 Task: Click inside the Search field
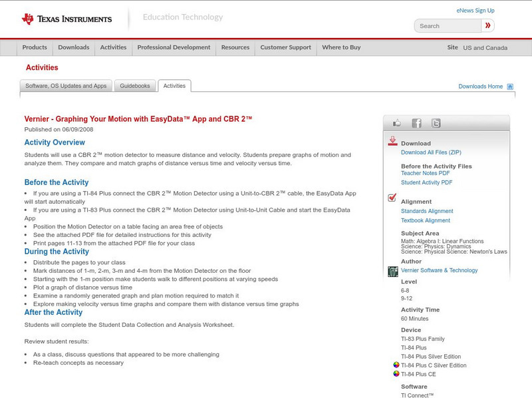click(448, 26)
